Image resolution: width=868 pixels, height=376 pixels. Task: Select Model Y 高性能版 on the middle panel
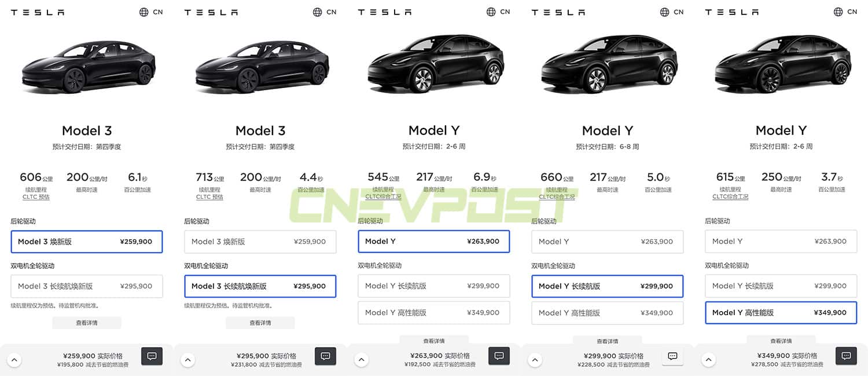434,312
